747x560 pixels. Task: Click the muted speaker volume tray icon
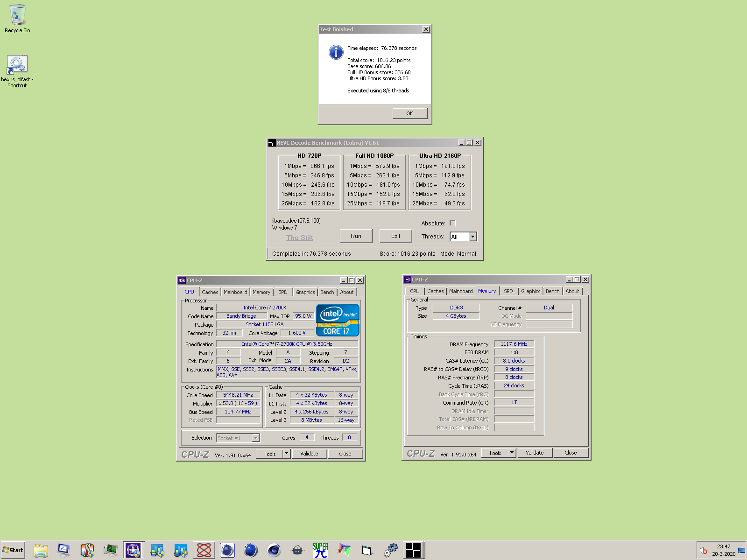point(704,551)
